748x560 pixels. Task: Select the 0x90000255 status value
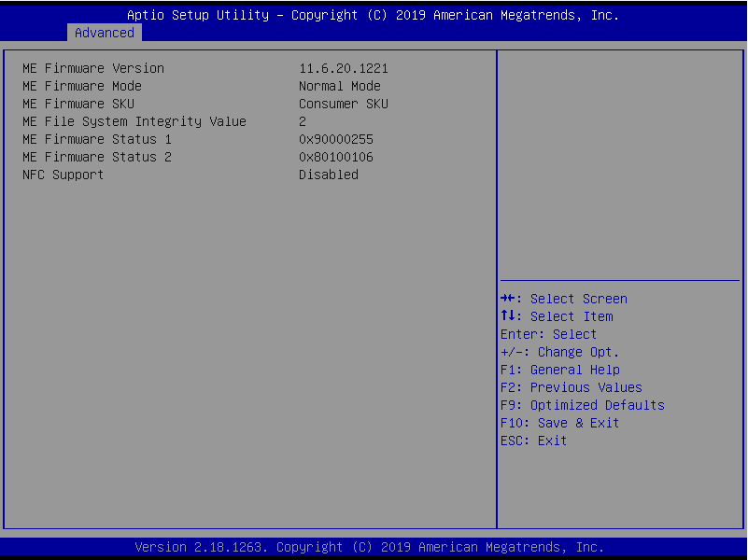pyautogui.click(x=336, y=139)
